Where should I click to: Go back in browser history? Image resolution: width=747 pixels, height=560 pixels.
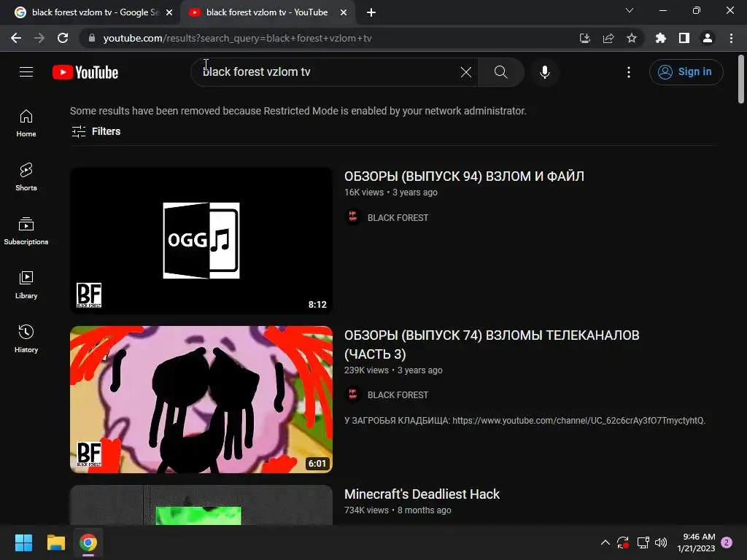[16, 38]
